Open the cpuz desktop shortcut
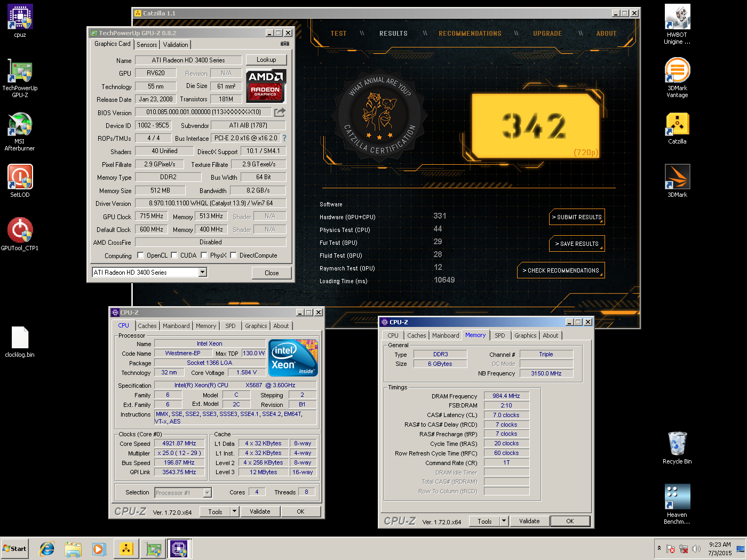 (20, 21)
